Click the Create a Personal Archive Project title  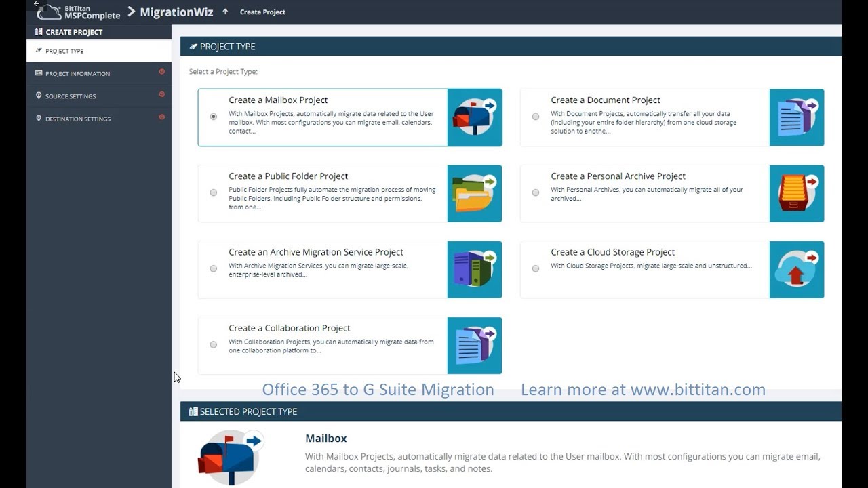(618, 176)
